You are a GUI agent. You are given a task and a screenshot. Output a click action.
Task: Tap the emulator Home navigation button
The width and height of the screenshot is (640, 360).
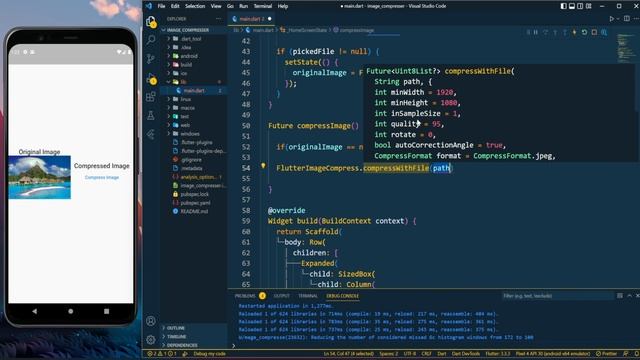[71, 311]
